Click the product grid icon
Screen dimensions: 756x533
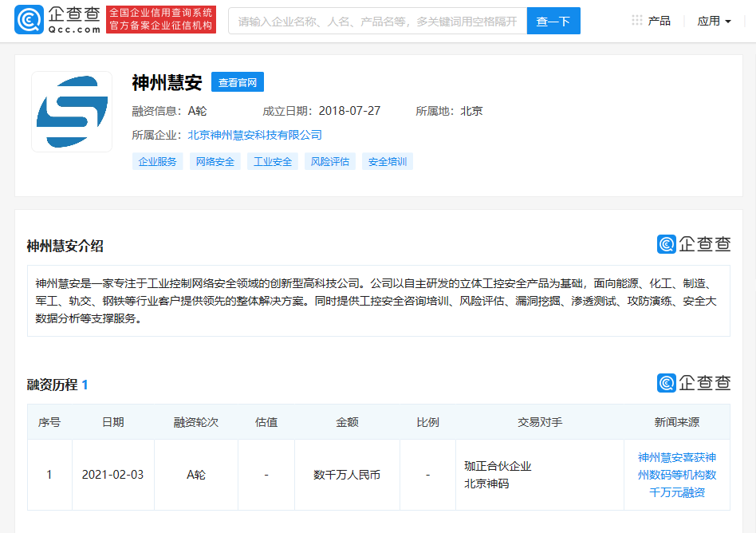(637, 21)
